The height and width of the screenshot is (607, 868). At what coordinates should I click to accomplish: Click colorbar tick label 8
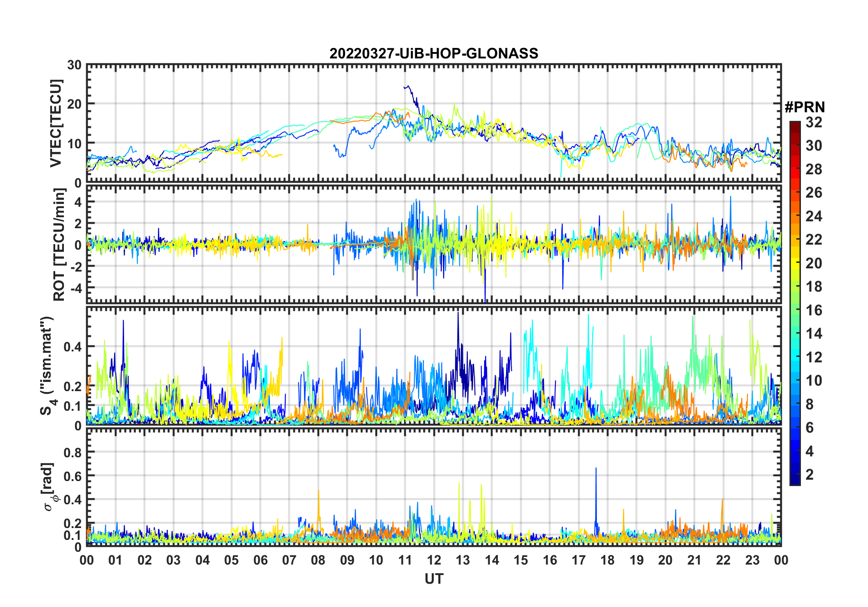tap(810, 404)
